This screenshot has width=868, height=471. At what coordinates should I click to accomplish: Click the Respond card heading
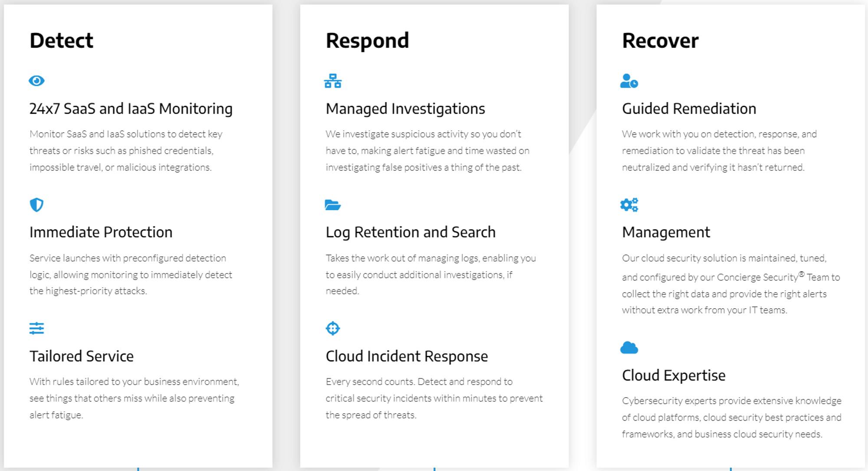pyautogui.click(x=367, y=41)
